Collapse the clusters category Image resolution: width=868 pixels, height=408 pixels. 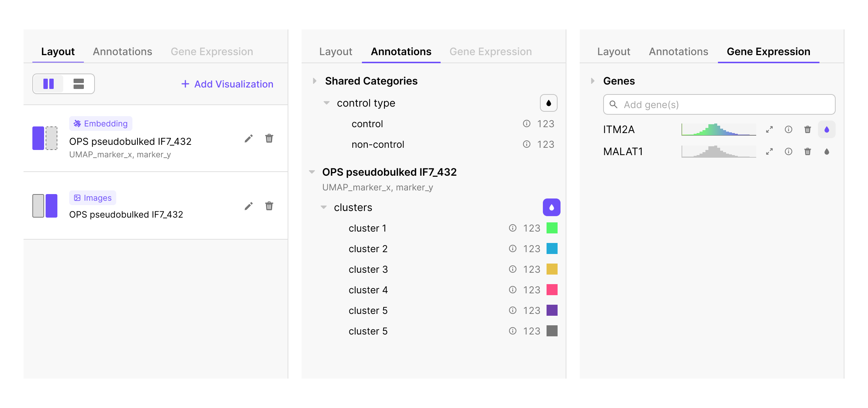click(x=324, y=207)
